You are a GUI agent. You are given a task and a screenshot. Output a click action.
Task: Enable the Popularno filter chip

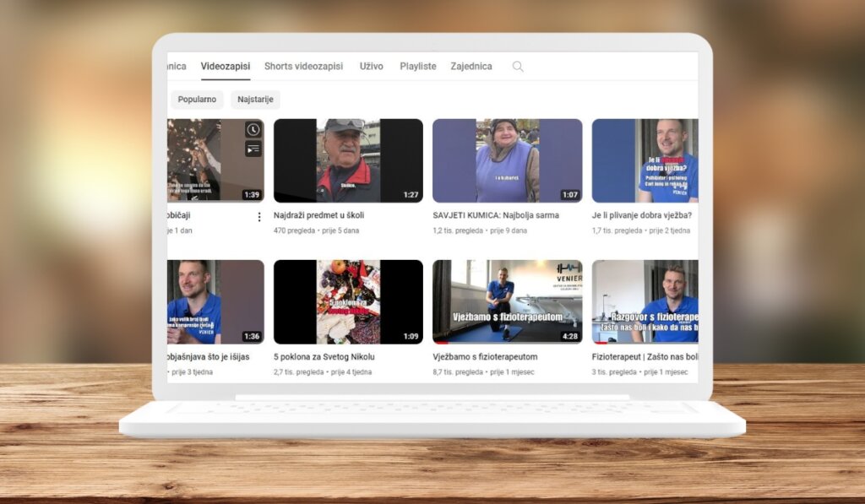coord(196,99)
